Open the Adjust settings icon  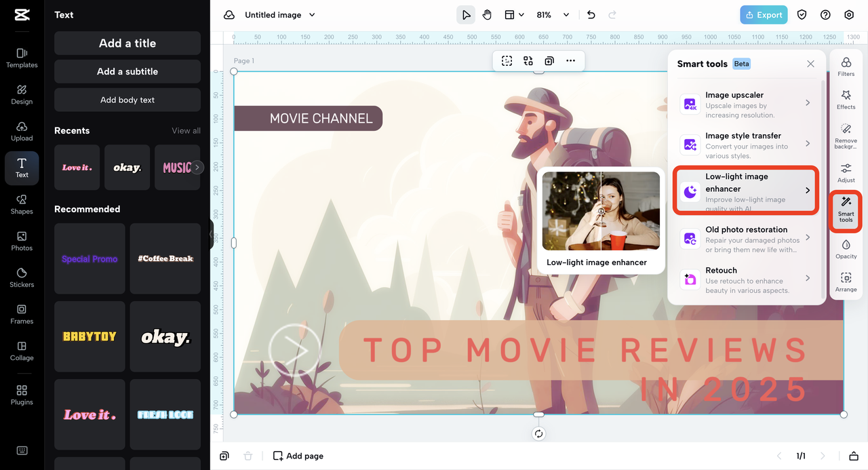tap(846, 172)
